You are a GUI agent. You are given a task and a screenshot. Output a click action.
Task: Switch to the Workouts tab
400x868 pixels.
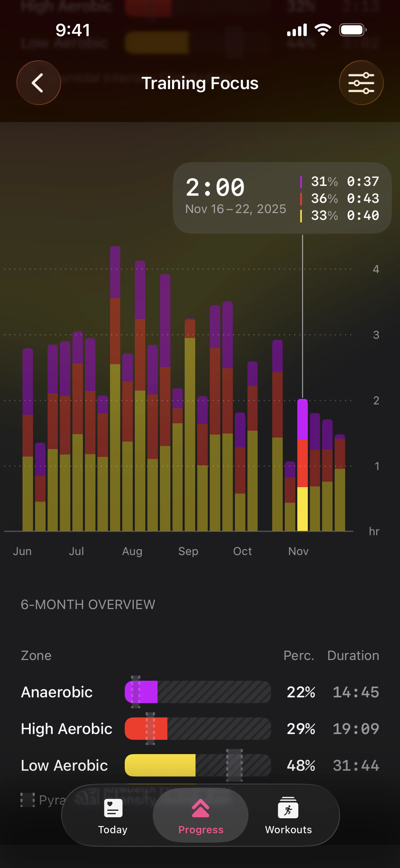point(288,829)
